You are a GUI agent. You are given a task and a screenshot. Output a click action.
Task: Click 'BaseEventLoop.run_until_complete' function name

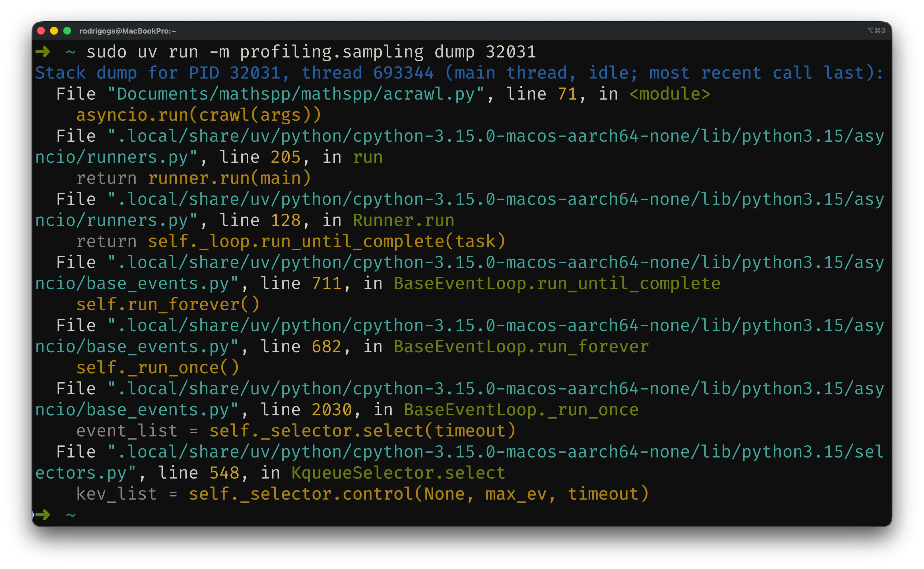click(557, 284)
